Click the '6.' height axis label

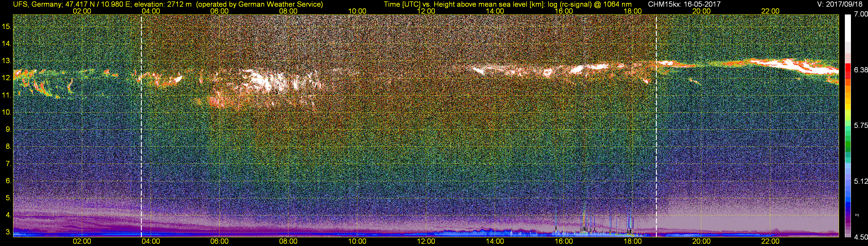tap(8, 181)
